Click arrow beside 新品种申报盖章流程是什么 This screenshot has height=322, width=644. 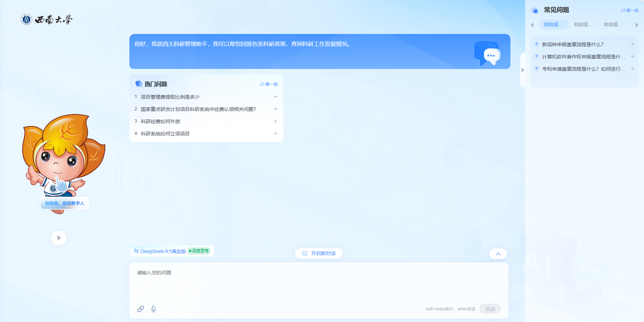(632, 44)
